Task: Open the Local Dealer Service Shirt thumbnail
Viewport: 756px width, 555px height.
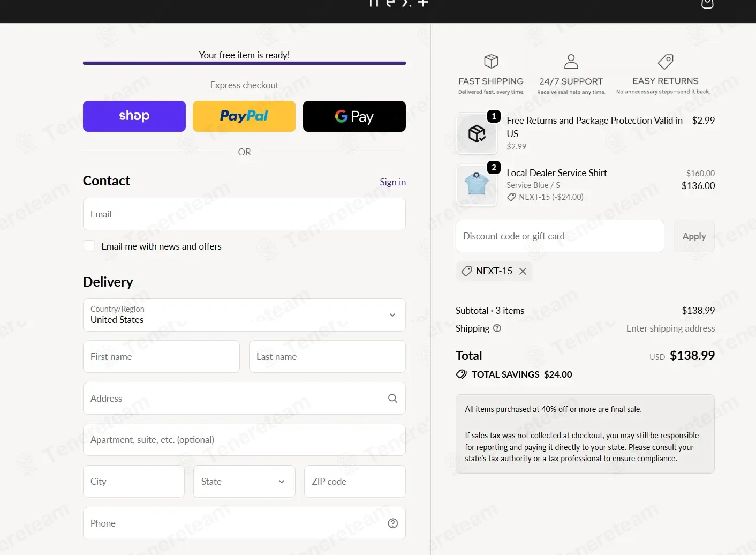Action: pyautogui.click(x=477, y=185)
